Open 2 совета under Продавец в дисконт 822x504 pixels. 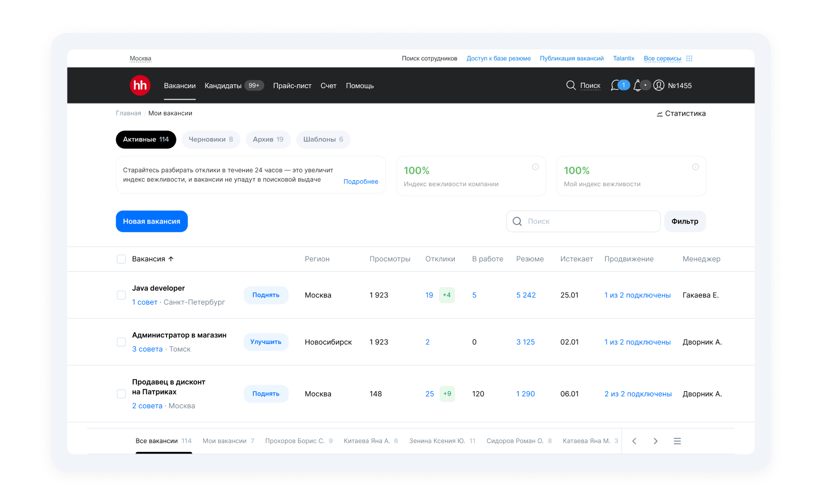147,406
